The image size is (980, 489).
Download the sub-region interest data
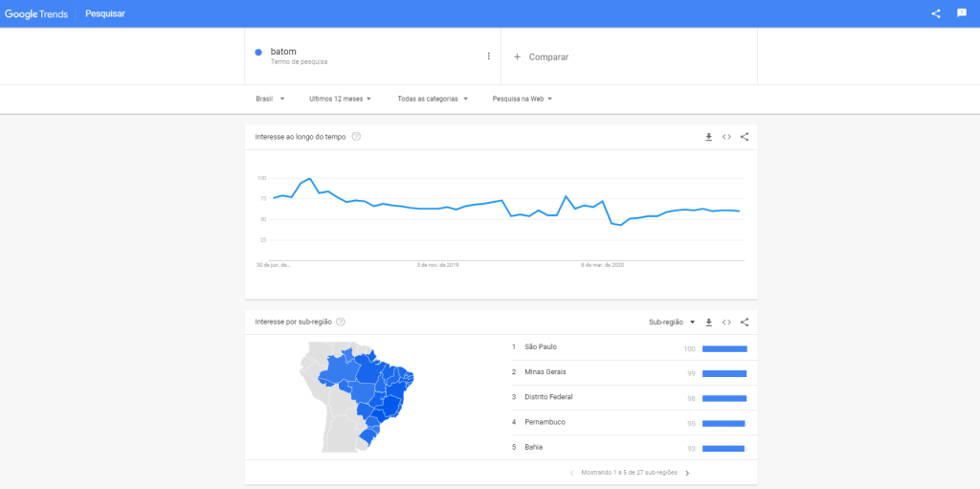coord(708,322)
